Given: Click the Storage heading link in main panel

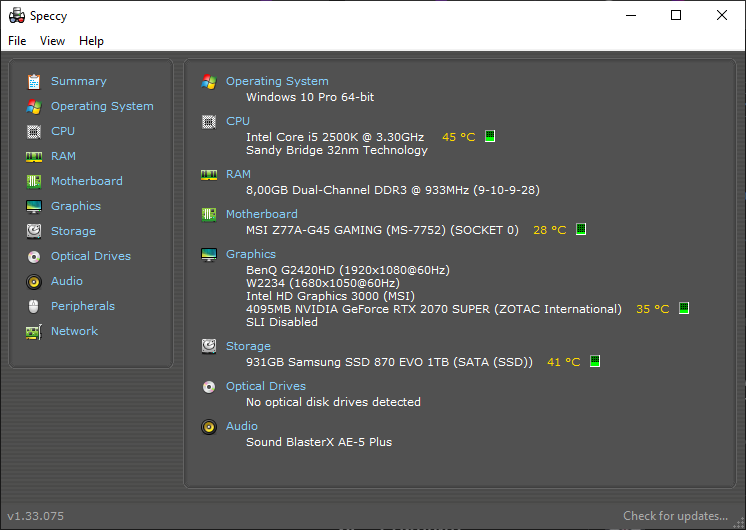Looking at the screenshot, I should coord(248,346).
